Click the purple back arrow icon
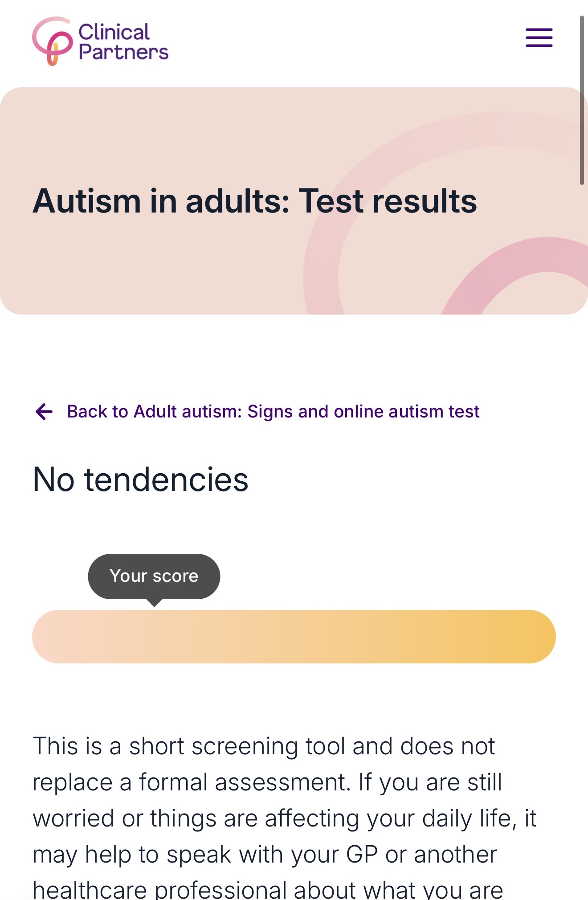Viewport: 588px width, 900px height. (44, 412)
